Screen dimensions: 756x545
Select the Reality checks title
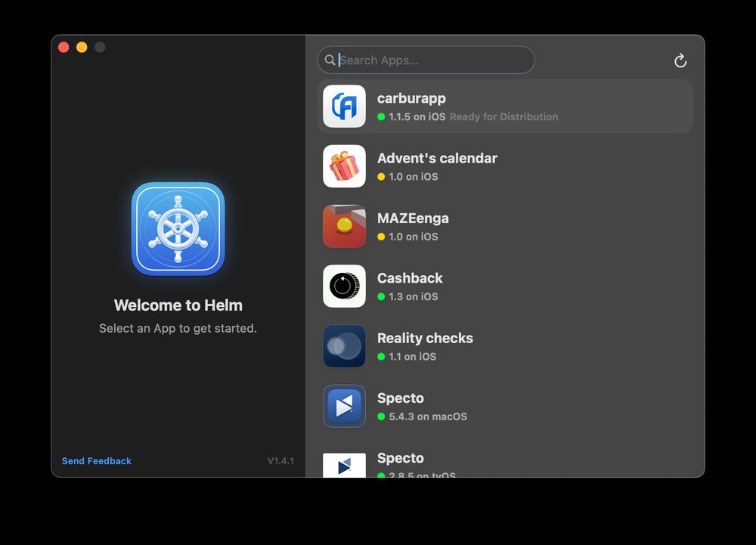(x=425, y=339)
